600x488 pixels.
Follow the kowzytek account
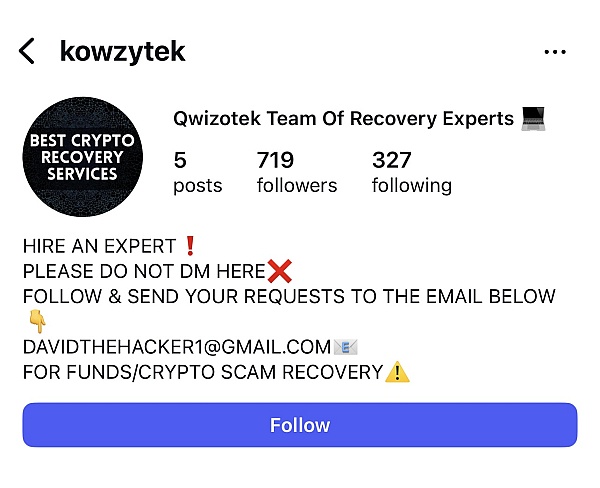300,425
